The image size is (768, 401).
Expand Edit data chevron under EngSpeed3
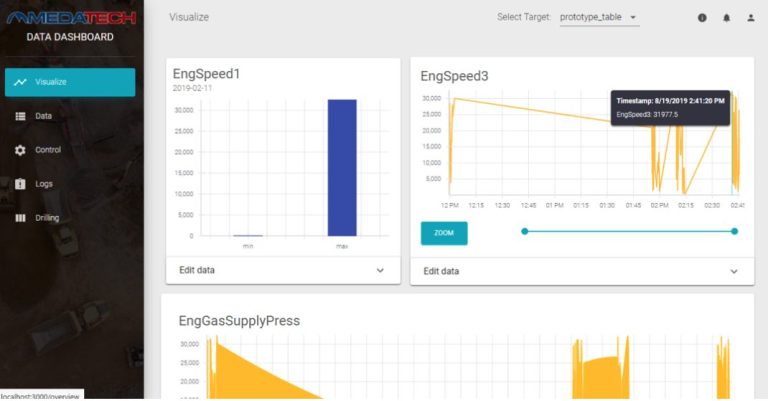pos(734,271)
